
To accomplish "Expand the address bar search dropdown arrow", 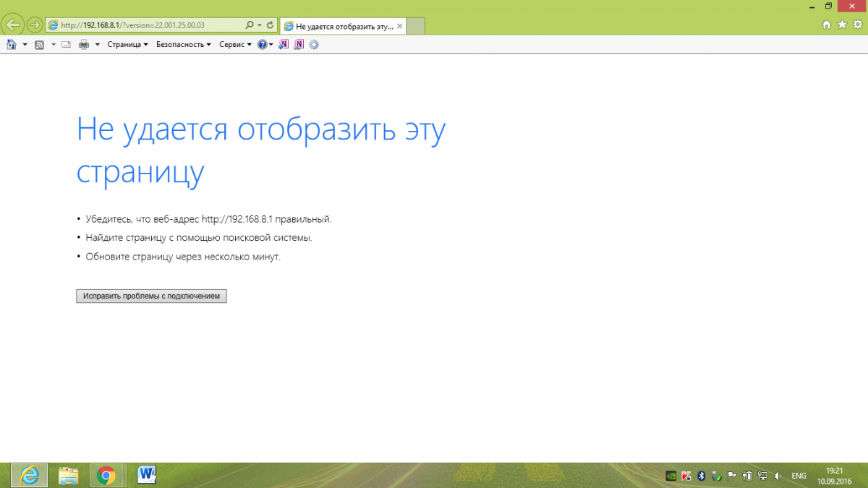I will click(260, 25).
